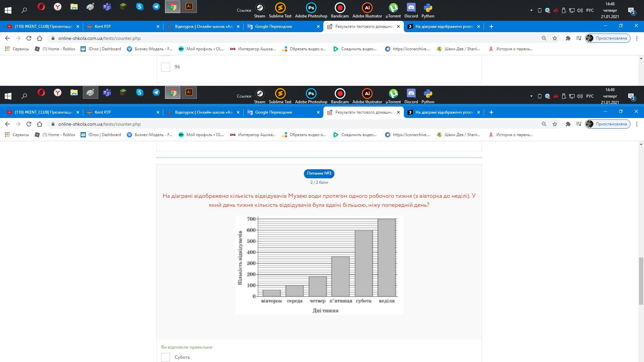The image size is (644, 362).
Task: Open media controls icon in upper browser toolbar
Action: coord(579,38)
